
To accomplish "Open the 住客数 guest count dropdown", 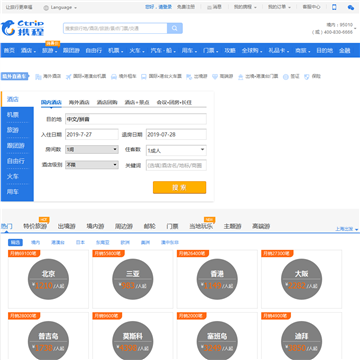I will click(176, 150).
